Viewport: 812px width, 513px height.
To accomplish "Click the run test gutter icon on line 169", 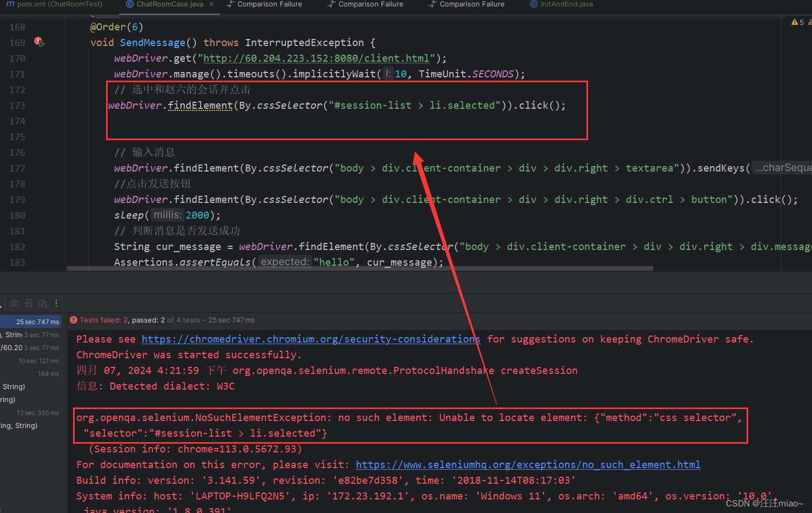I will 39,42.
